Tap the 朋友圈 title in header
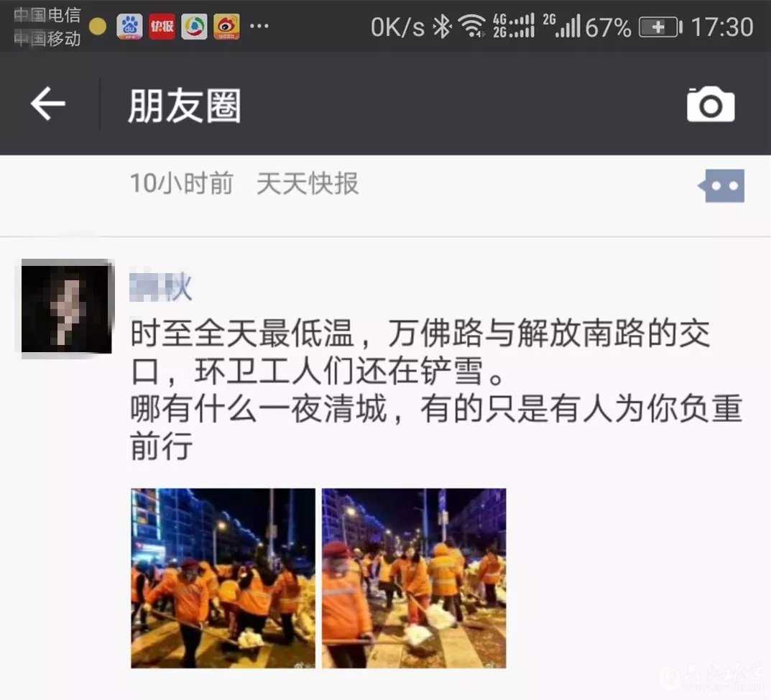The height and width of the screenshot is (700, 771). pyautogui.click(x=185, y=105)
